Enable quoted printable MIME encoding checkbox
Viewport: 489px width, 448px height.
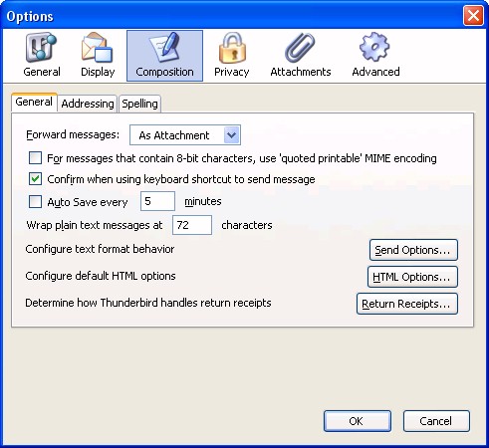[35, 158]
